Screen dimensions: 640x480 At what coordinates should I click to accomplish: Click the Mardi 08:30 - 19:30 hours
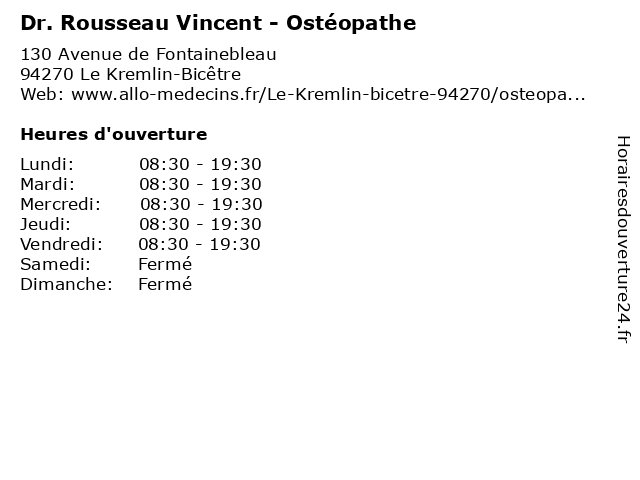point(200,184)
